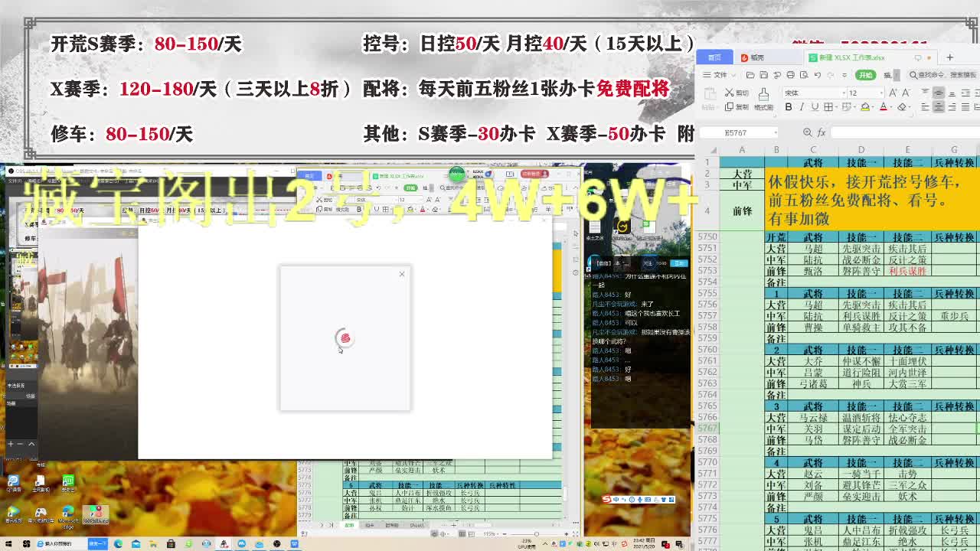
Task: Open the 文件 menu
Action: 719,74
